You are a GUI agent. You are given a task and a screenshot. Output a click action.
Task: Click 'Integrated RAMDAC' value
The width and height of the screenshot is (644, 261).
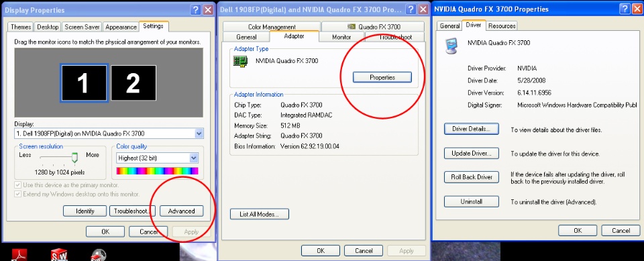tap(307, 115)
